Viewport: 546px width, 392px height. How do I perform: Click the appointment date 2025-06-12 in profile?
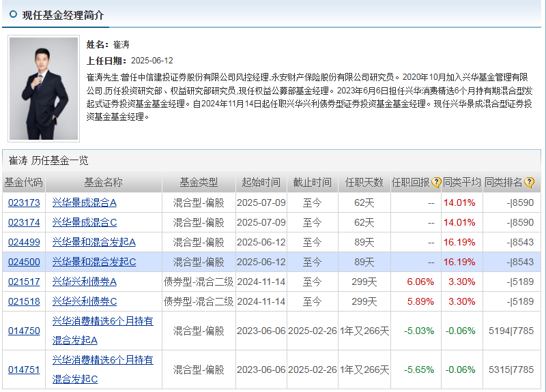(152, 61)
